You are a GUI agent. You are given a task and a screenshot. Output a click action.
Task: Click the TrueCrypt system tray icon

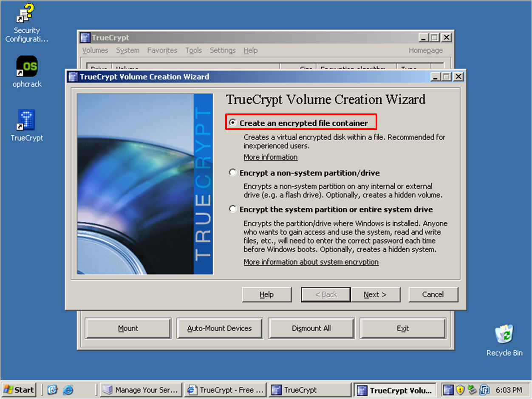tap(449, 390)
